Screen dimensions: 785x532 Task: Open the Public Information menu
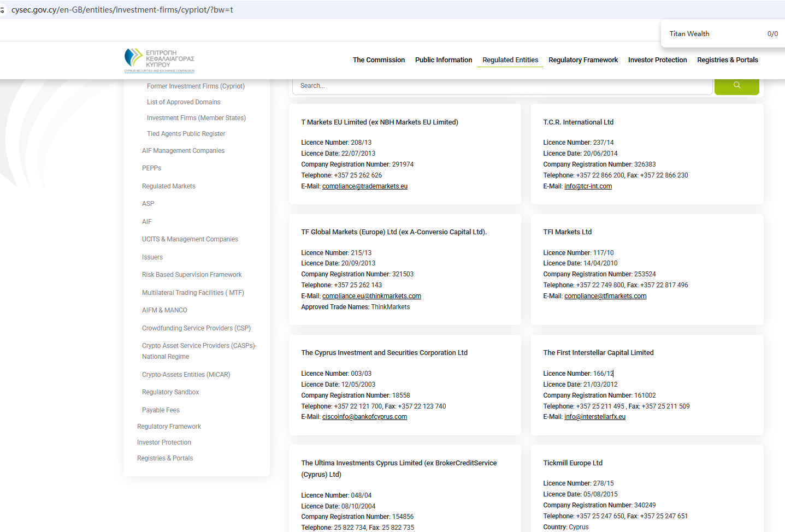click(443, 60)
